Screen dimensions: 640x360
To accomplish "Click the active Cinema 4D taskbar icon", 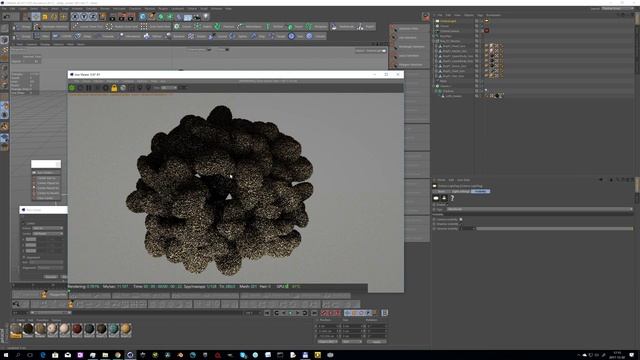I will click(x=130, y=355).
